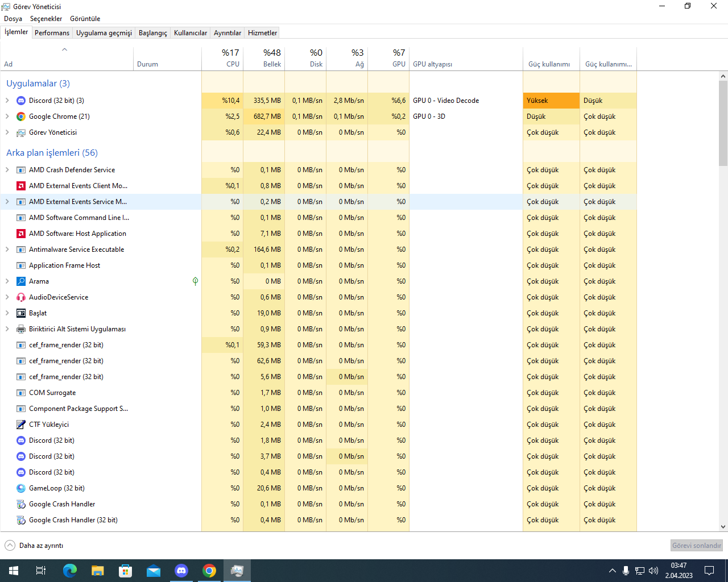Expand the Google Chrome (21) group
The image size is (728, 582).
point(7,117)
